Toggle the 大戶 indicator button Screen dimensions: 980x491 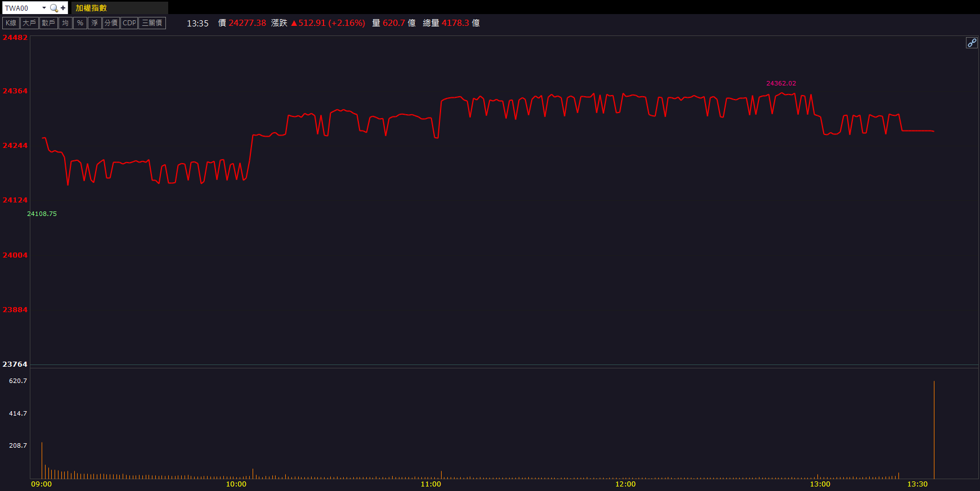pyautogui.click(x=29, y=23)
